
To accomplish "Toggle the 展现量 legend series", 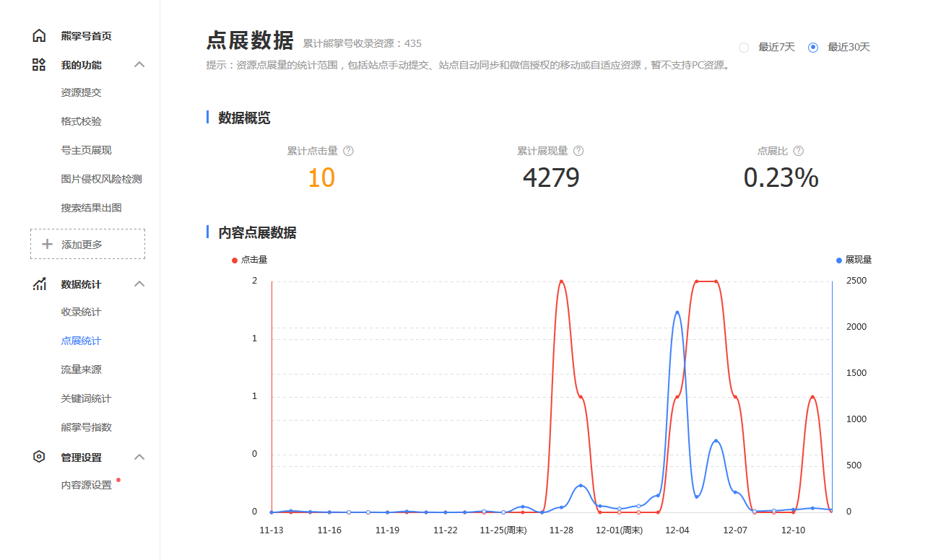I will tap(854, 260).
